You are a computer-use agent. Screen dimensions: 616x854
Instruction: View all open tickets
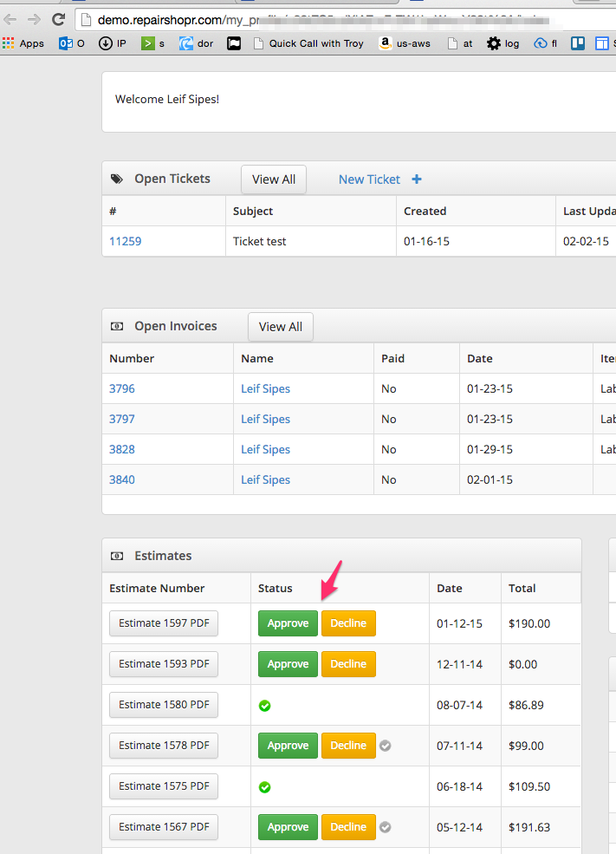(273, 179)
